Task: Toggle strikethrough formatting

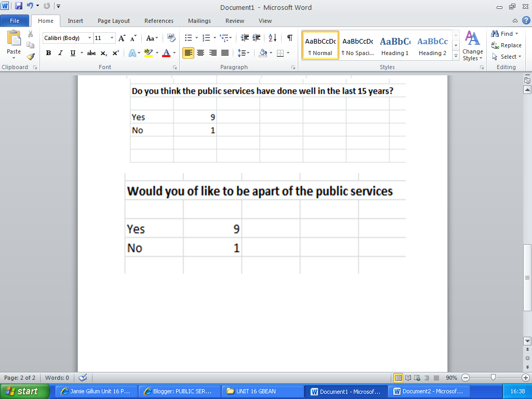Action: tap(91, 53)
